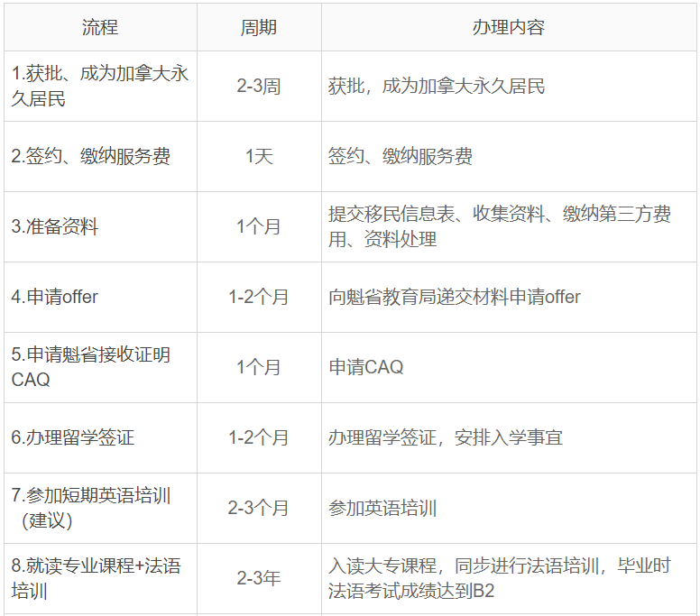
Task: Click the 2-3个月 period cell
Action: pos(259,508)
